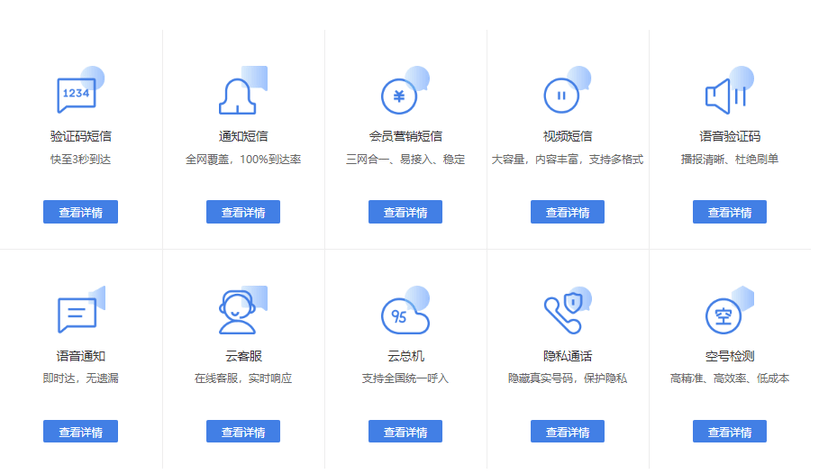Open 查看详情 for 通知短信

[x=243, y=212]
